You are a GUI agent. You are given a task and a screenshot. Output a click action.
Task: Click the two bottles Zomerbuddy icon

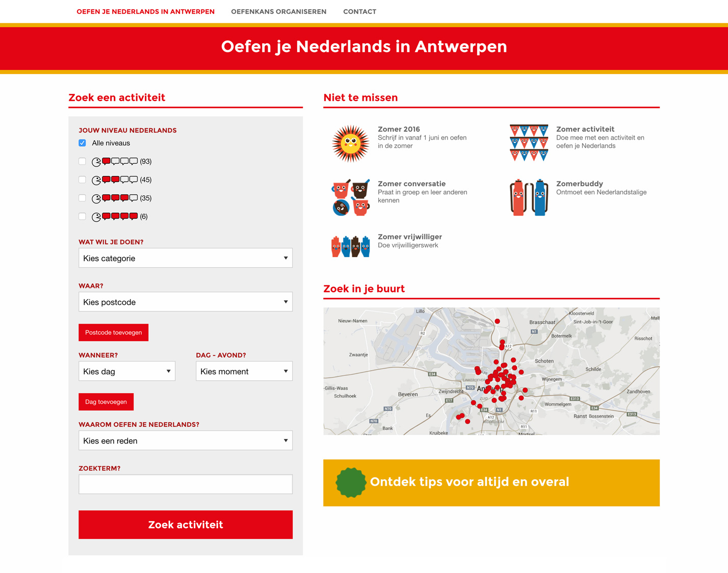[x=529, y=197]
